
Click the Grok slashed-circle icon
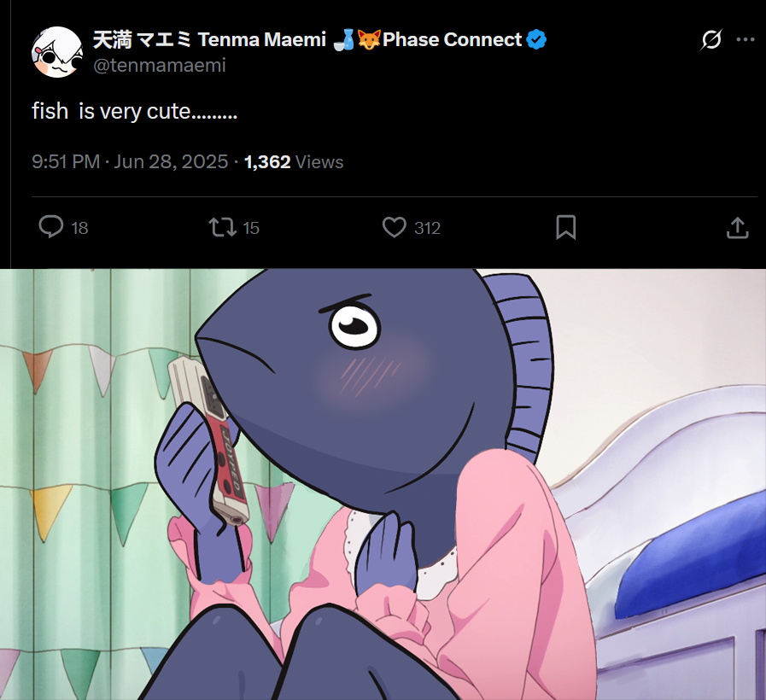tap(711, 39)
